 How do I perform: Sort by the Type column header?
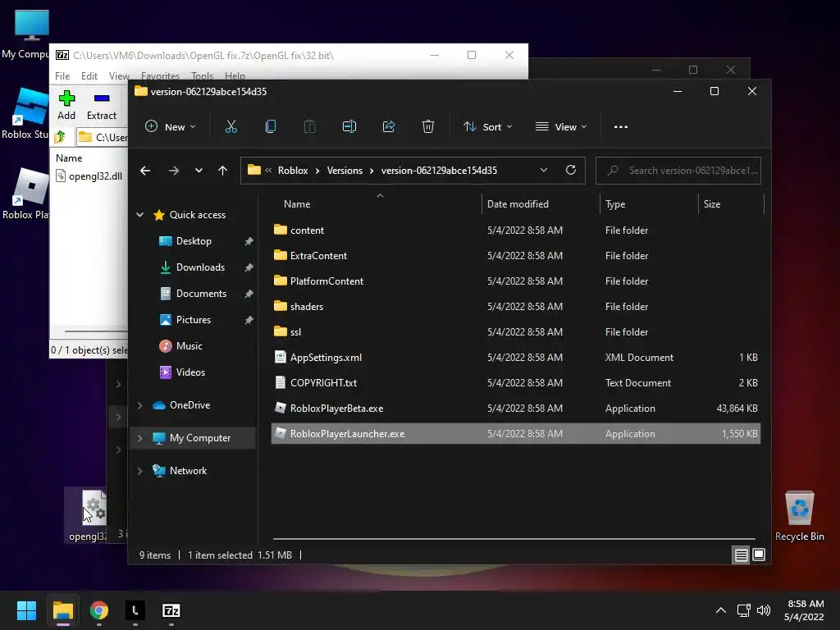point(649,204)
